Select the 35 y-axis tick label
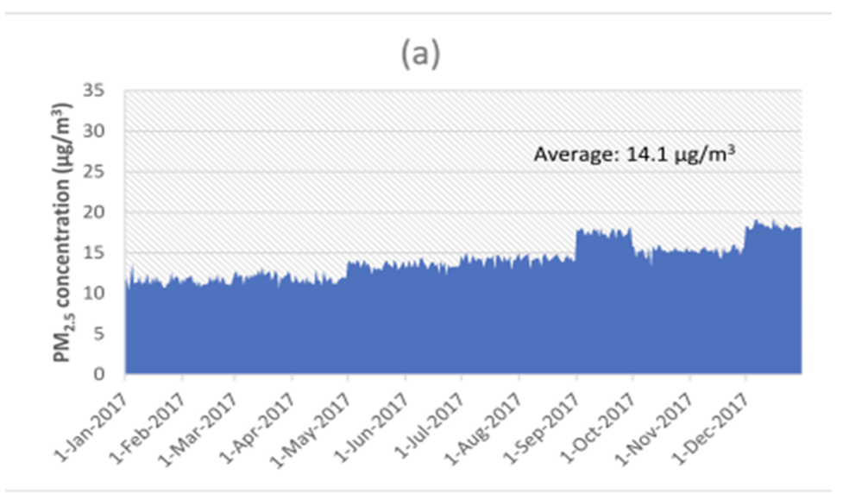The width and height of the screenshot is (868, 494). [105, 91]
